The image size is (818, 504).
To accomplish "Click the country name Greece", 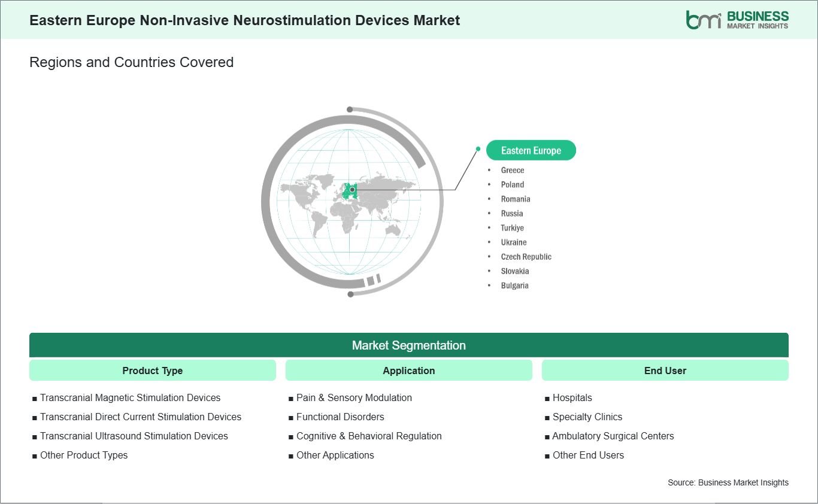I will 513,170.
